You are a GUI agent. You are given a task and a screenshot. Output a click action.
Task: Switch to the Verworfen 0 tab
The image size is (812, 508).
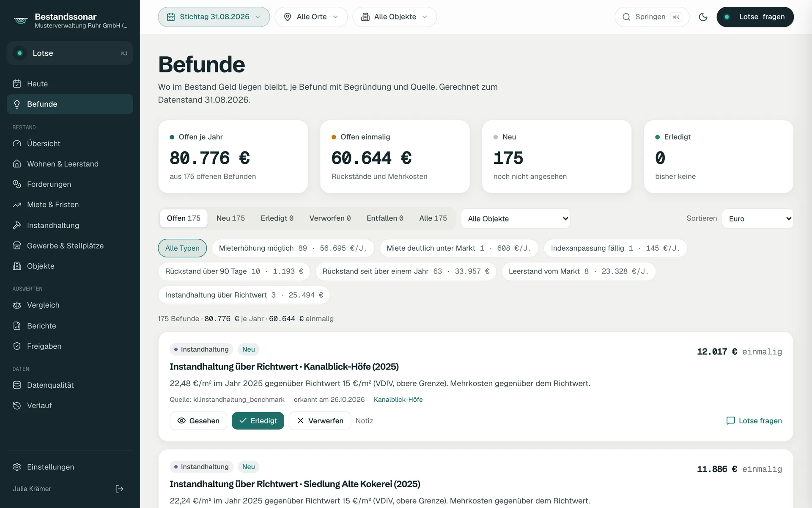(330, 218)
